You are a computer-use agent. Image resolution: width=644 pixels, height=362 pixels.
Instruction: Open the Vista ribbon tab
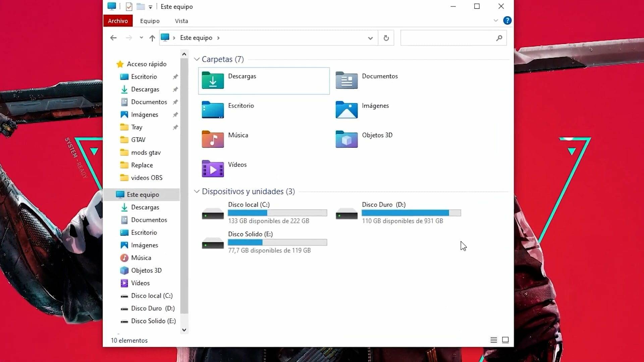[181, 21]
